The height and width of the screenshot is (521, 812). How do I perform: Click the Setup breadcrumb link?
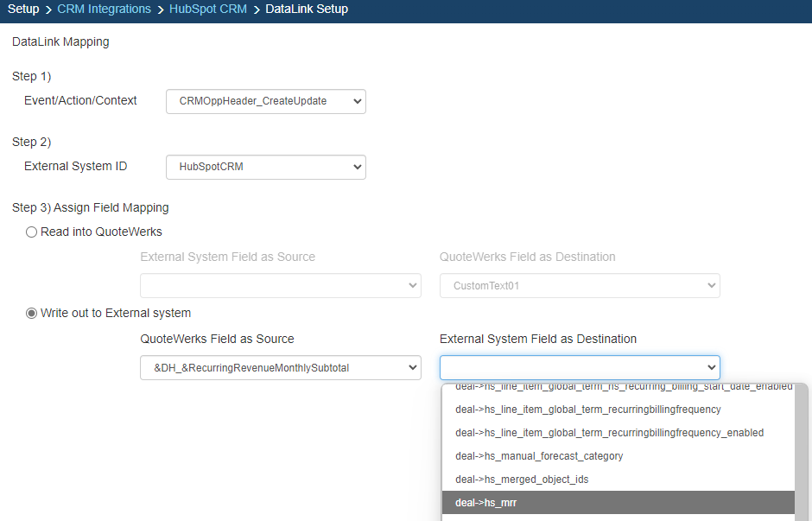pyautogui.click(x=23, y=10)
